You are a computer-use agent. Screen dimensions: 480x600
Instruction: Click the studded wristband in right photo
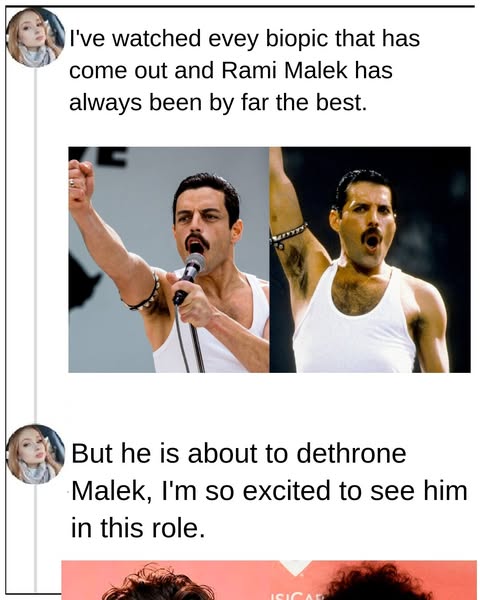[288, 234]
